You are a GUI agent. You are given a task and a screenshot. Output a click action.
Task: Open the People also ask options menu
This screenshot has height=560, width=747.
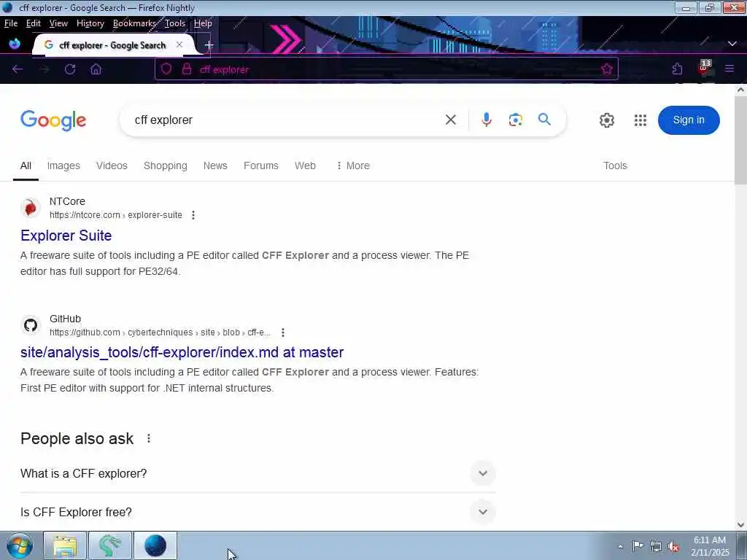[149, 438]
